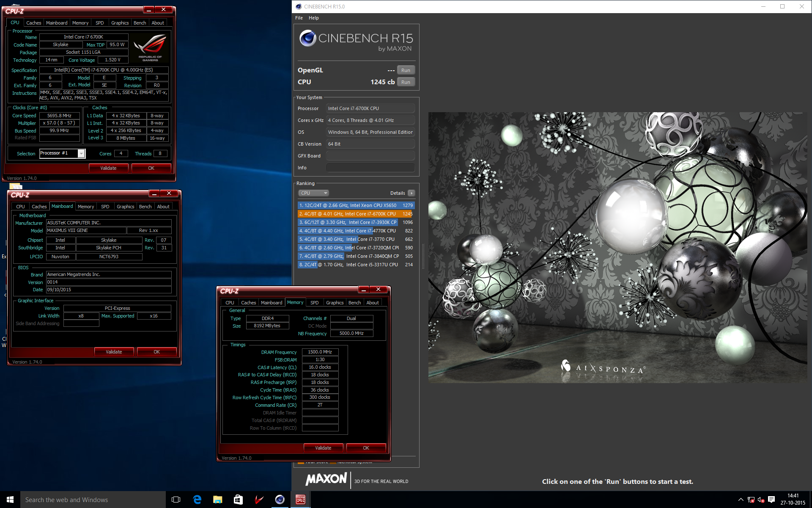Select the i7-6700K 1245 ranking row

pos(356,214)
